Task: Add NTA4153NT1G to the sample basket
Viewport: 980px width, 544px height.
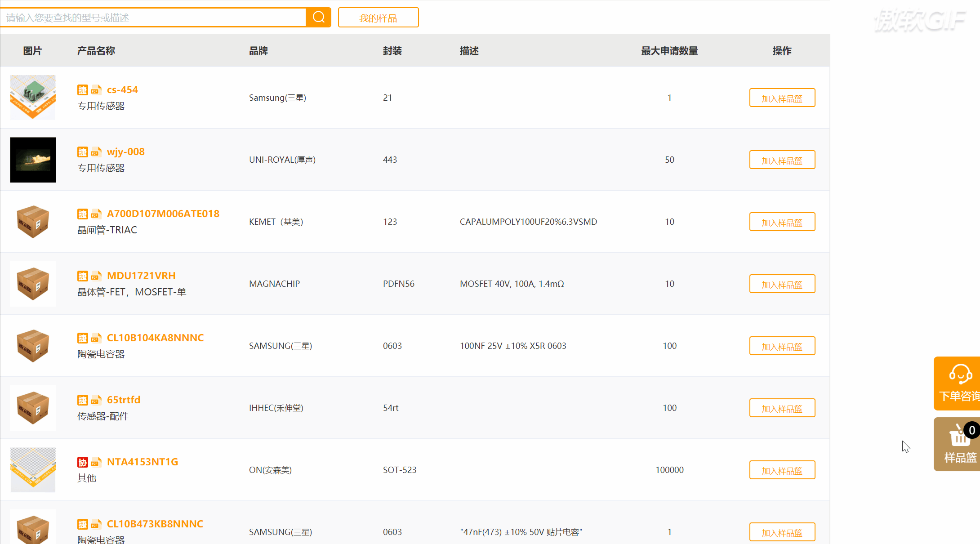Action: (782, 470)
